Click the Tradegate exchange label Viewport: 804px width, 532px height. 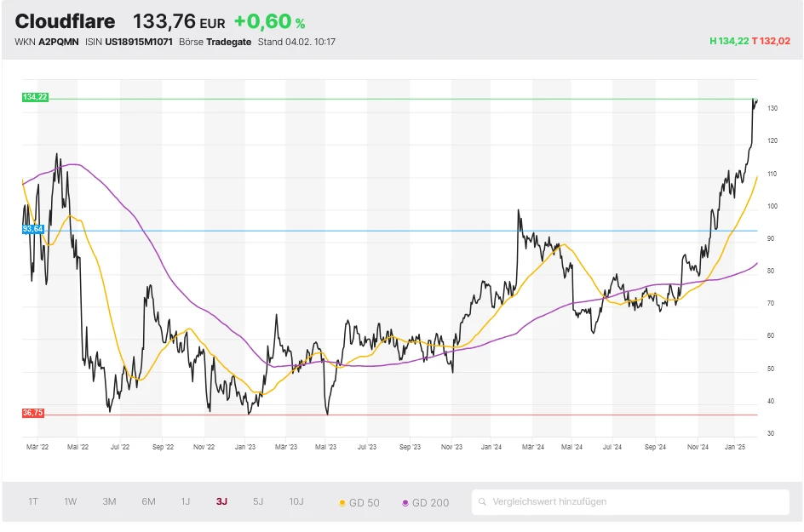[x=228, y=42]
